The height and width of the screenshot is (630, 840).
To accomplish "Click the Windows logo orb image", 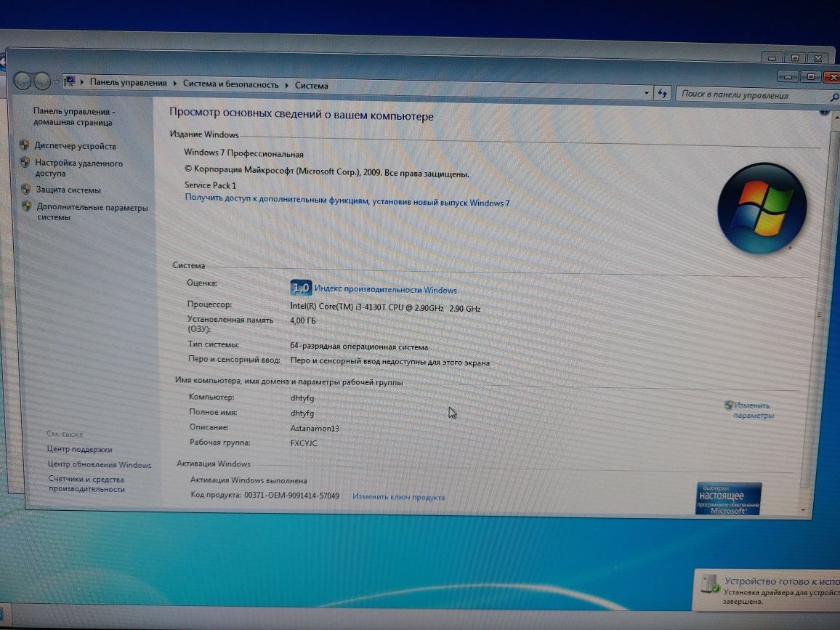I will tap(762, 208).
